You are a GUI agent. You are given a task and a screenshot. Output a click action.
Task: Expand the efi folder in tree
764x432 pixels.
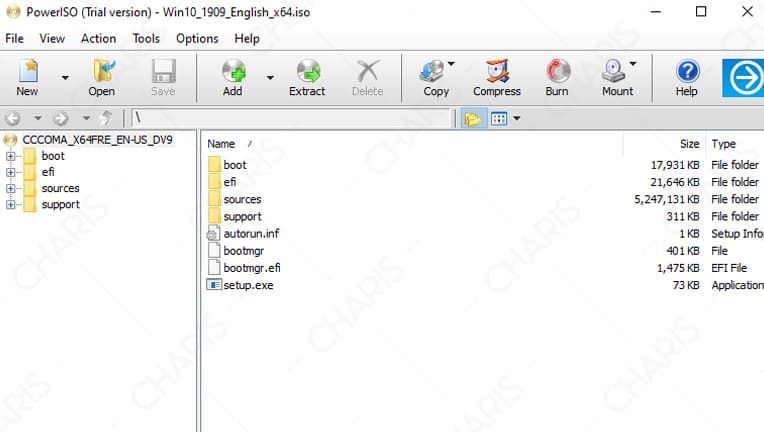(10, 172)
